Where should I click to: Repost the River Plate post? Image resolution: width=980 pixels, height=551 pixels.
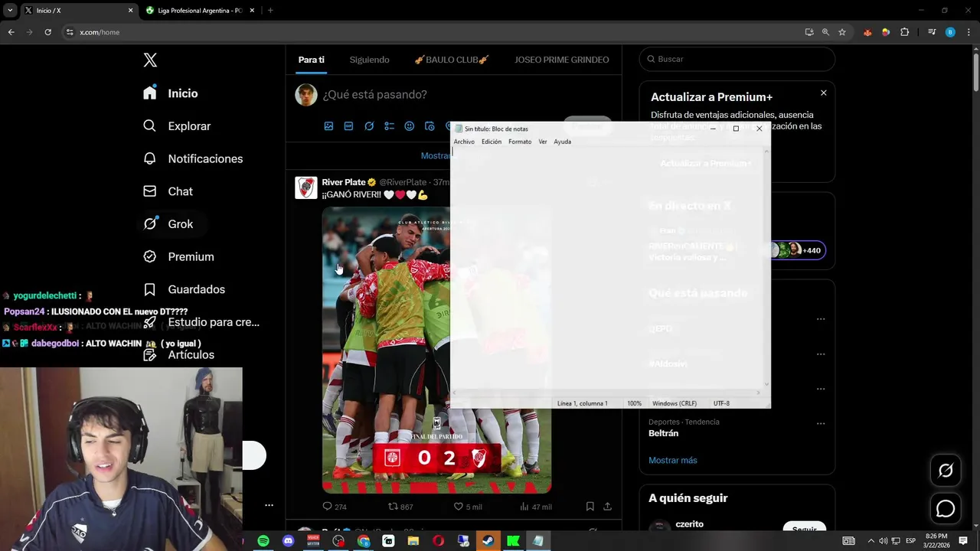[400, 507]
